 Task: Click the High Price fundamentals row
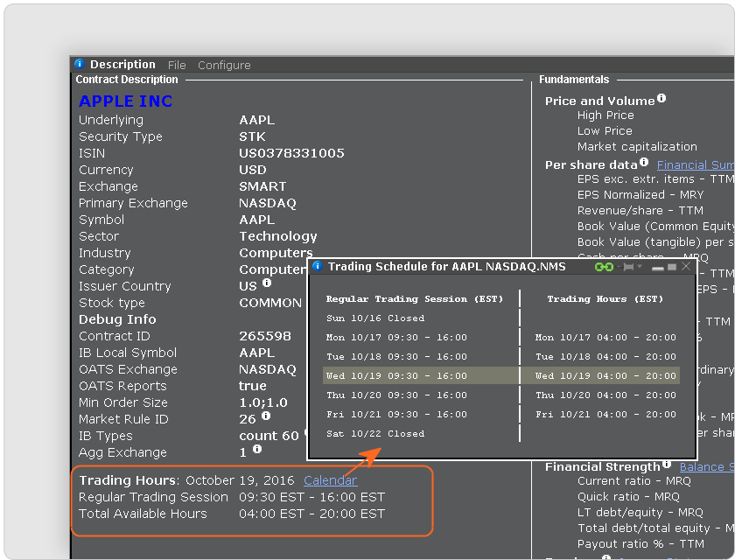point(605,115)
